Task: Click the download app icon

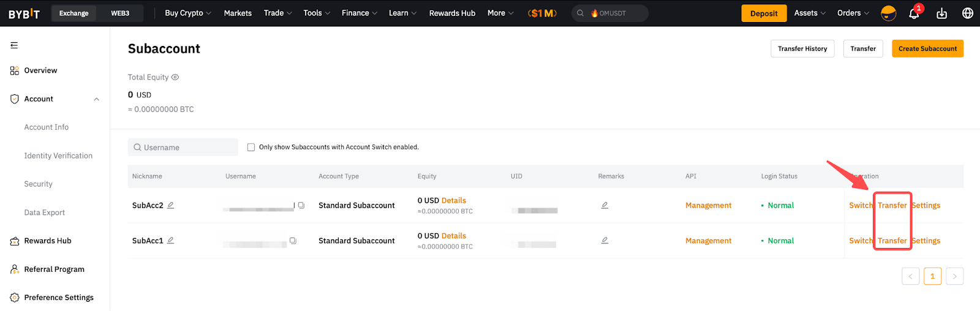Action: click(941, 13)
